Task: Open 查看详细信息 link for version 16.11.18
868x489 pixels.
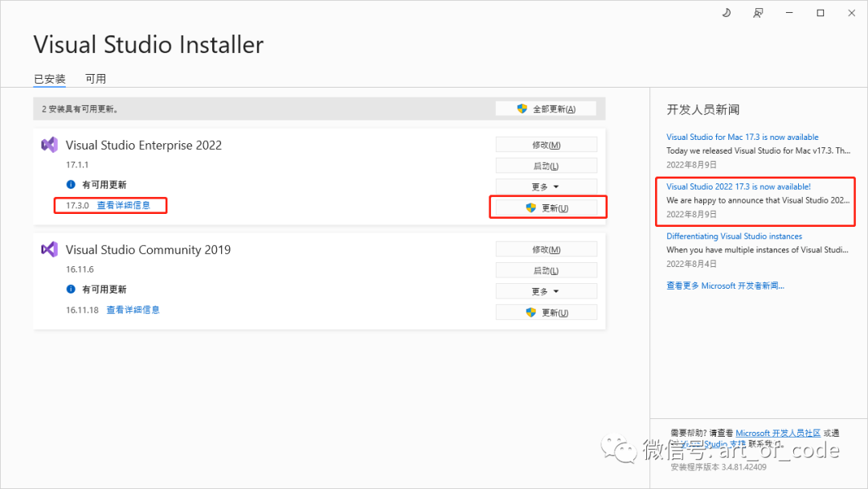Action: (x=133, y=310)
